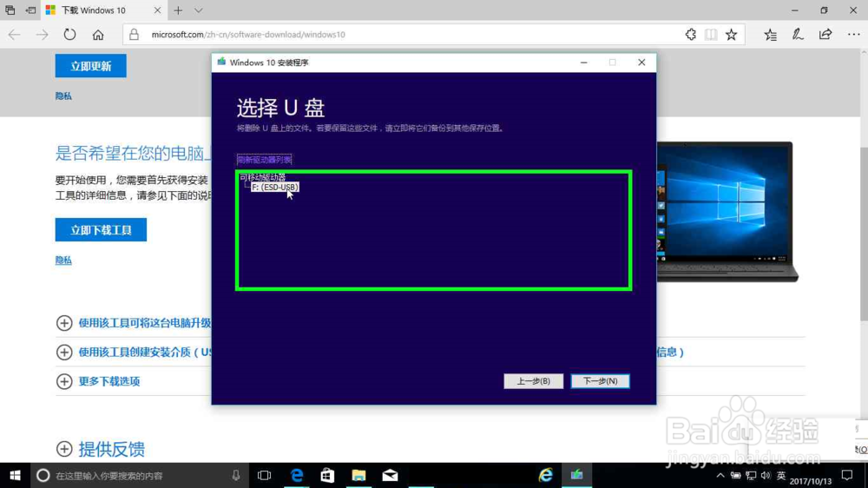Share this page icon

(825, 35)
